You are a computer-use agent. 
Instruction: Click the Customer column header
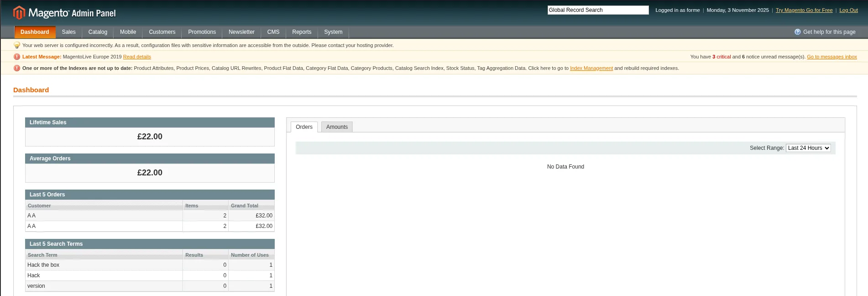tap(104, 206)
